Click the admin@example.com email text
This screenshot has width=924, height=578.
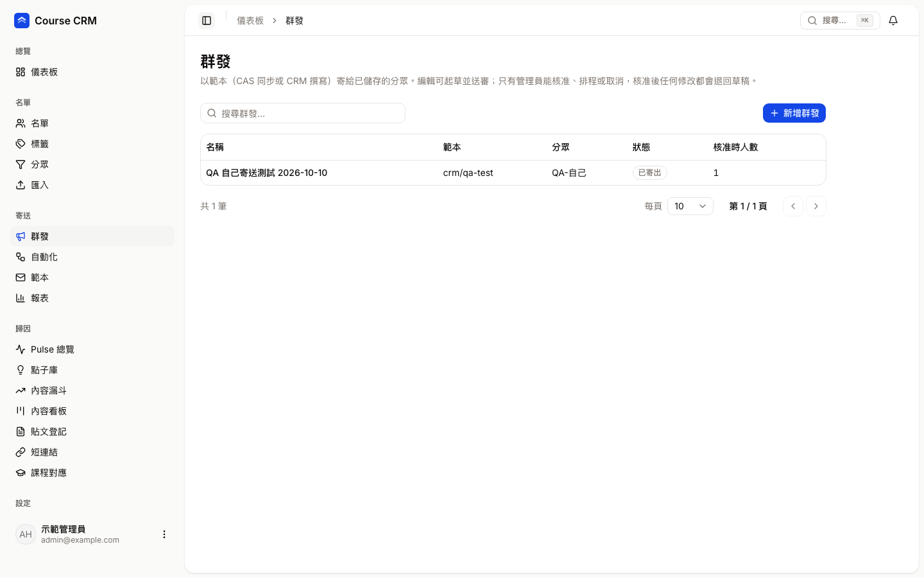[80, 540]
